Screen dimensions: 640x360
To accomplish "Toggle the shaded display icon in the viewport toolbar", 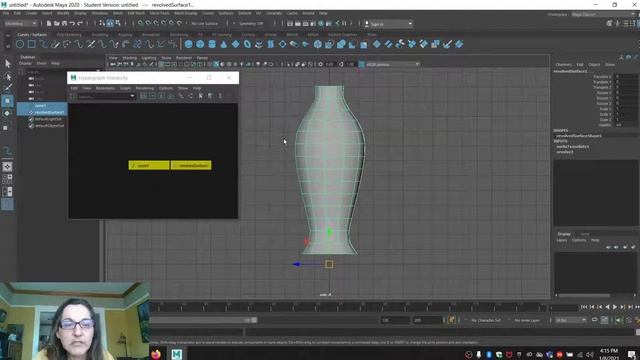I will [x=216, y=64].
